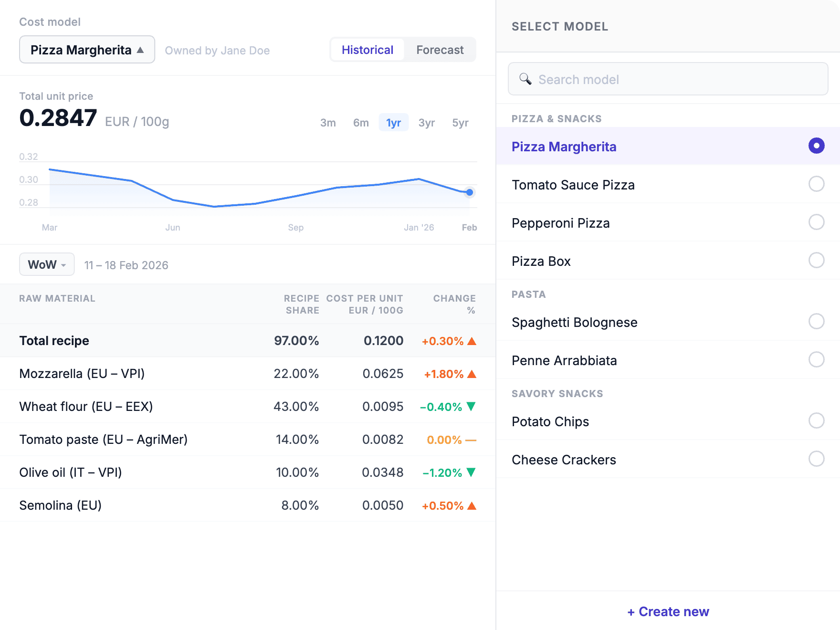Click the down arrow beside Wheat flour change

point(471,407)
